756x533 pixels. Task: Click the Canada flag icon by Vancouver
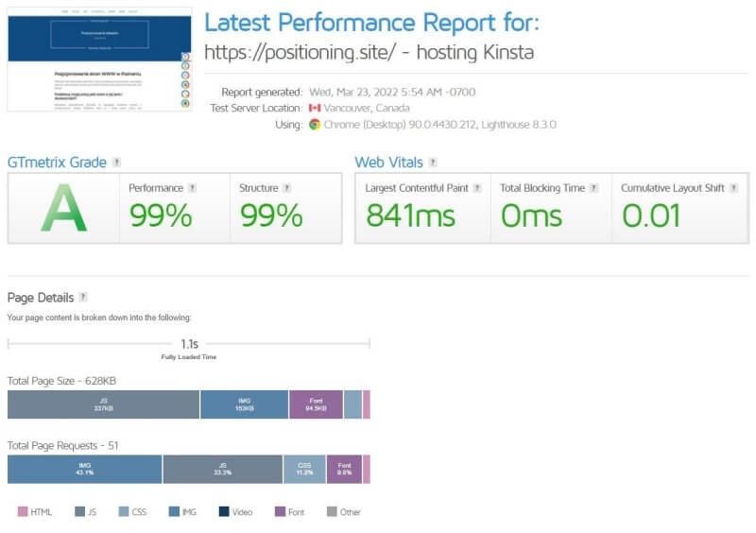pos(316,109)
